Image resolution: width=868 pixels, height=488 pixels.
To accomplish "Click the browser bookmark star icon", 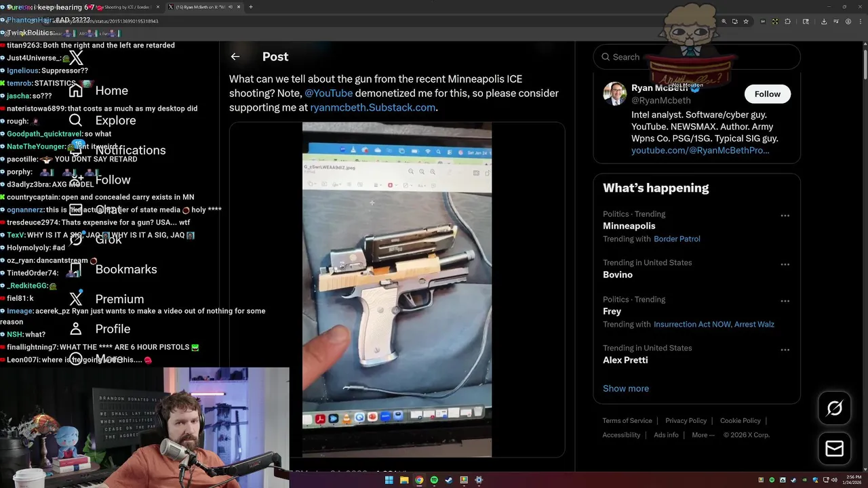I will pos(746,22).
